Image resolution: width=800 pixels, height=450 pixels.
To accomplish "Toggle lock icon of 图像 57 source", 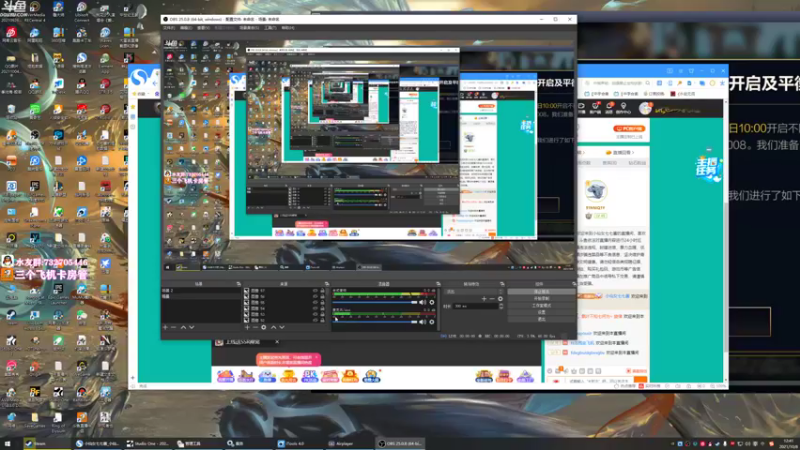I will [322, 290].
